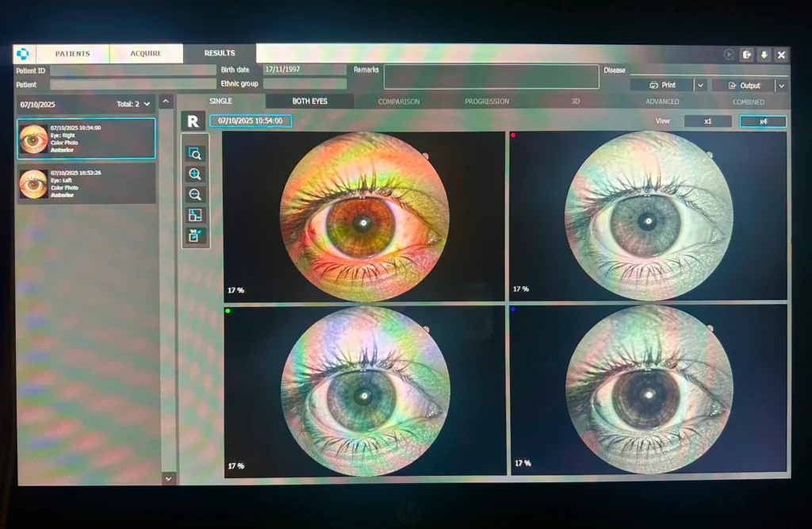Toggle the x4 view mode
This screenshot has height=529, width=812.
(761, 121)
